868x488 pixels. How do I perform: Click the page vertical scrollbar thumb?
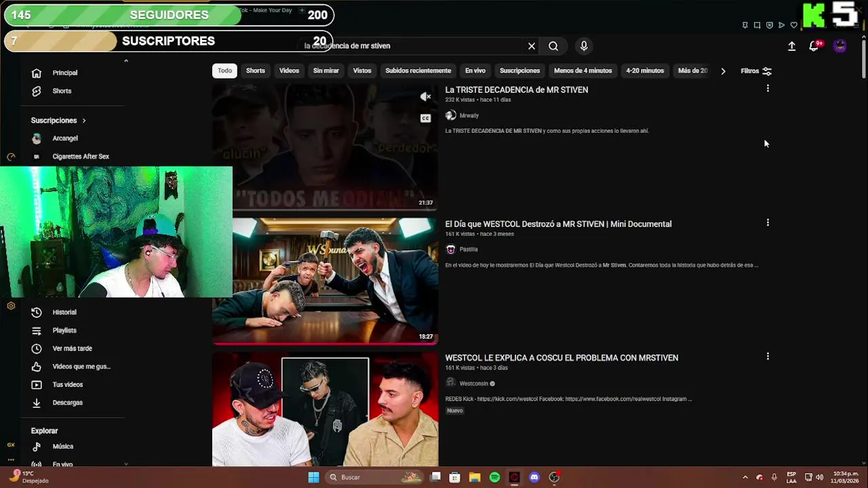[x=863, y=58]
